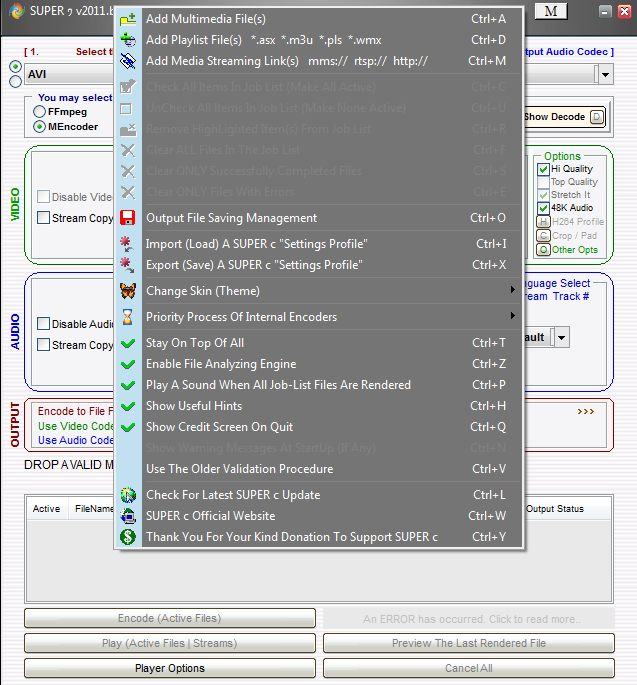The image size is (637, 685).
Task: Select Import (Load) A SUPER Settings Profile
Action: click(319, 244)
